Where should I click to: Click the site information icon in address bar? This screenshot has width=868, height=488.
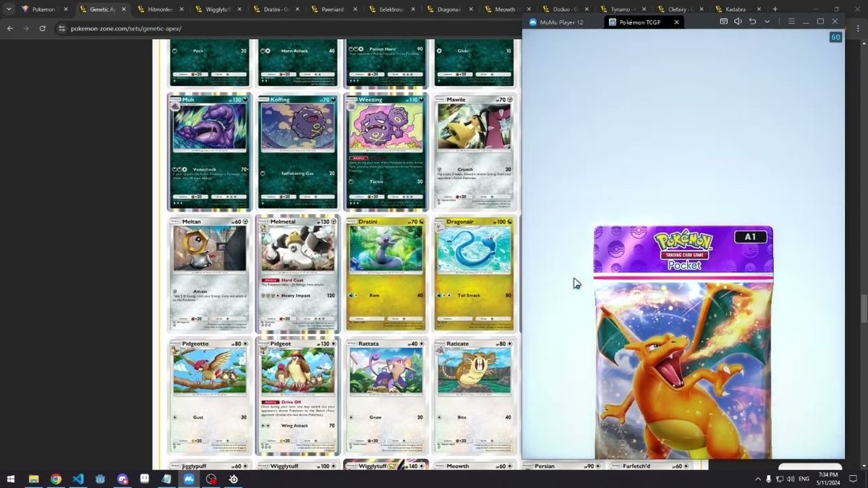[x=61, y=28]
